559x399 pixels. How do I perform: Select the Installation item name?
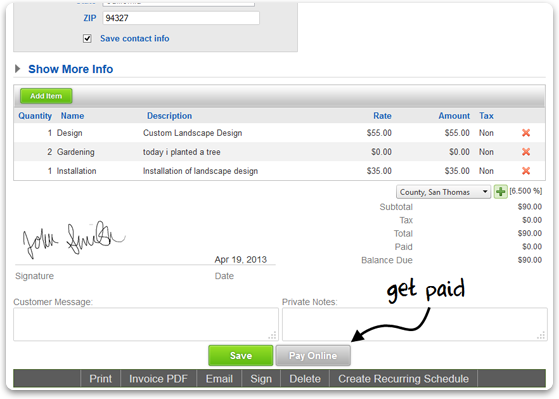tap(76, 171)
